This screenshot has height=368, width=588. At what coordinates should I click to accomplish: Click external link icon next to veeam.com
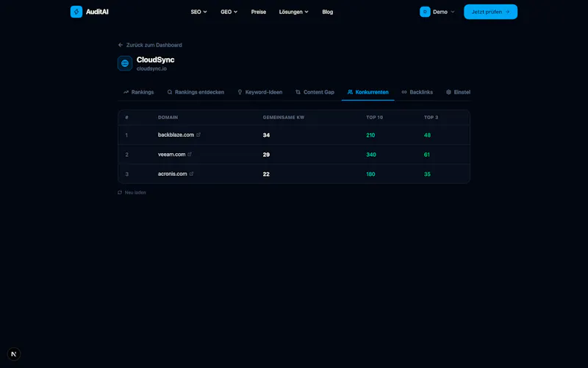click(190, 155)
